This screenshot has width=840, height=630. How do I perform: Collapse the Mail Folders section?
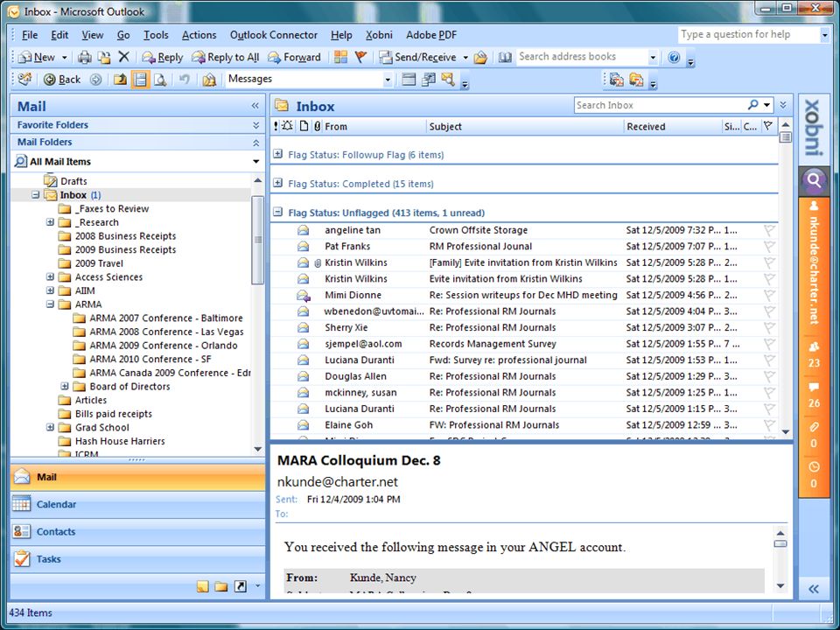256,143
